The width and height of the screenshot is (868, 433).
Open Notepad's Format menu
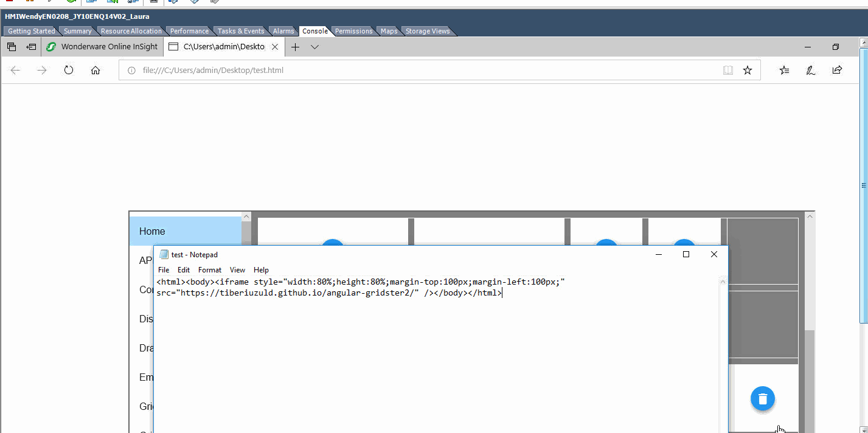[209, 270]
